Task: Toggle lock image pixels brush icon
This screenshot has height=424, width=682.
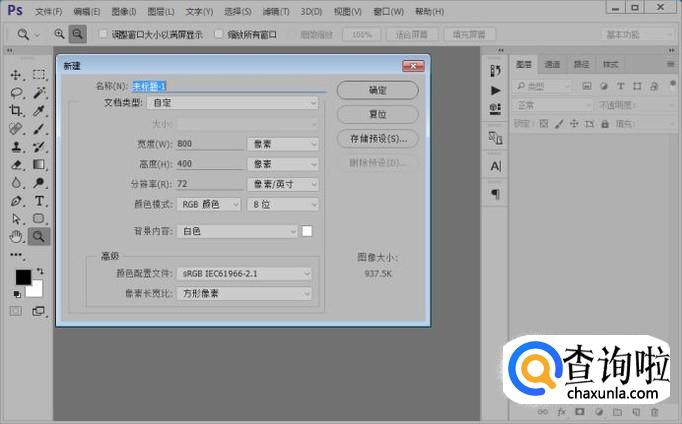Action: [559, 124]
